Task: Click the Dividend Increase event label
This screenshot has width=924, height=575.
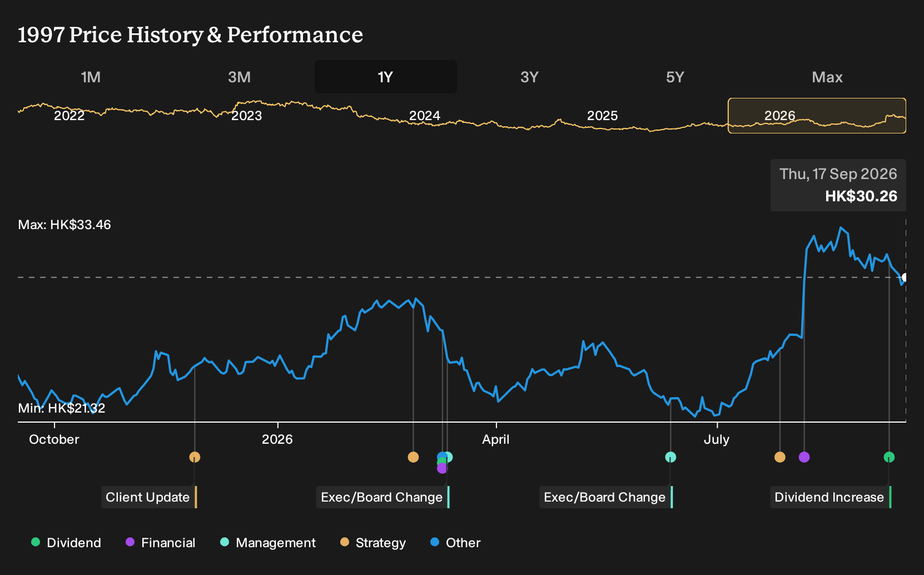Action: tap(831, 497)
